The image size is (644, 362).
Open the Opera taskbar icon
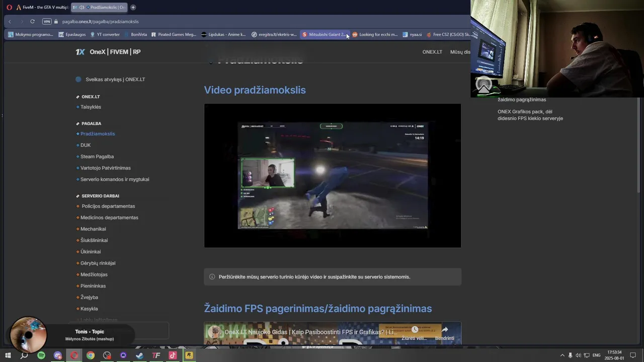pyautogui.click(x=74, y=355)
